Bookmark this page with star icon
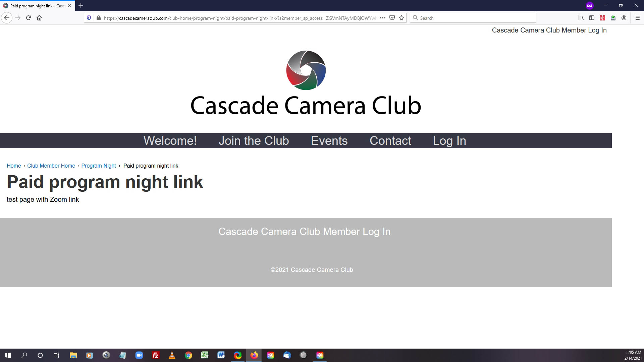This screenshot has width=644, height=362. (x=401, y=18)
